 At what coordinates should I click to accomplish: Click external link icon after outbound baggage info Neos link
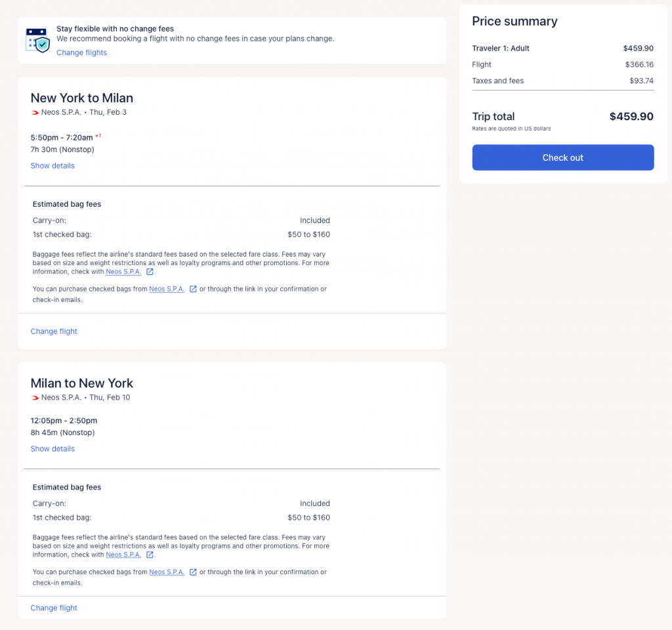pos(150,272)
